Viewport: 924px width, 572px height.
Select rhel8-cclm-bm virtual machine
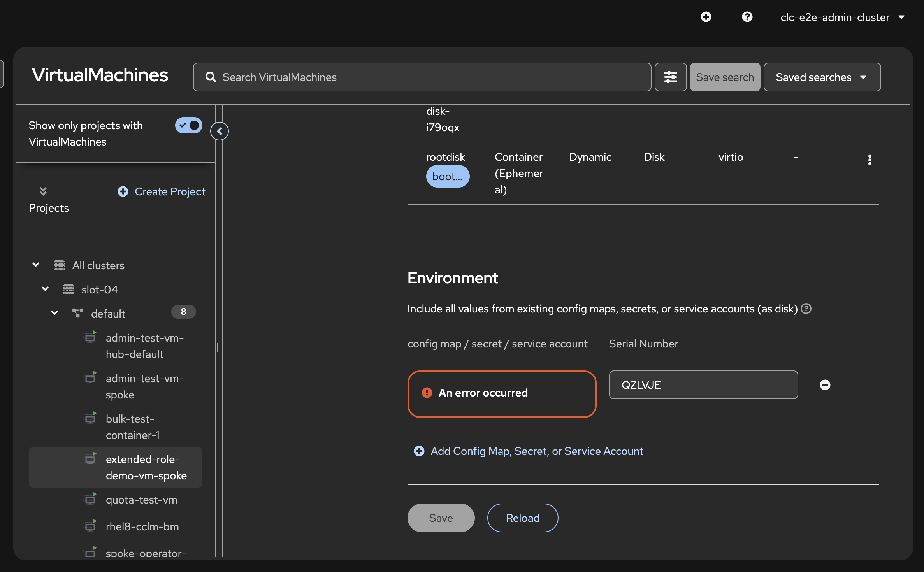(142, 526)
